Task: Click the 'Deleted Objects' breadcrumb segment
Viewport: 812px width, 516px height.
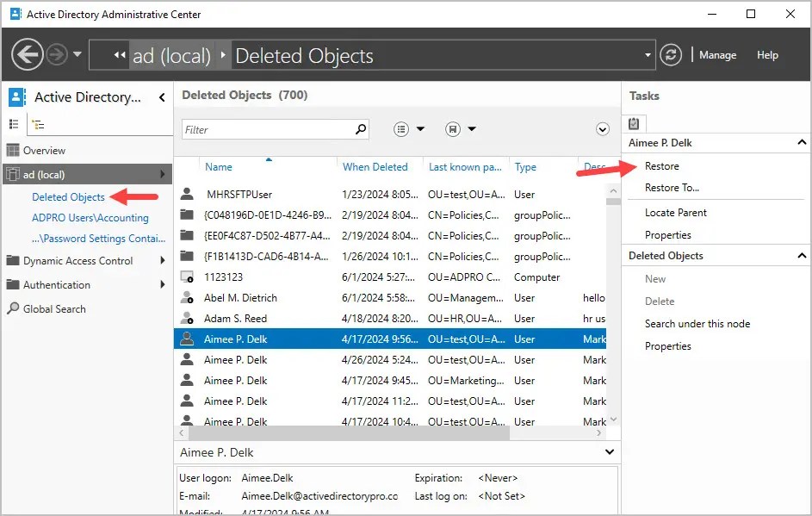Action: [304, 55]
